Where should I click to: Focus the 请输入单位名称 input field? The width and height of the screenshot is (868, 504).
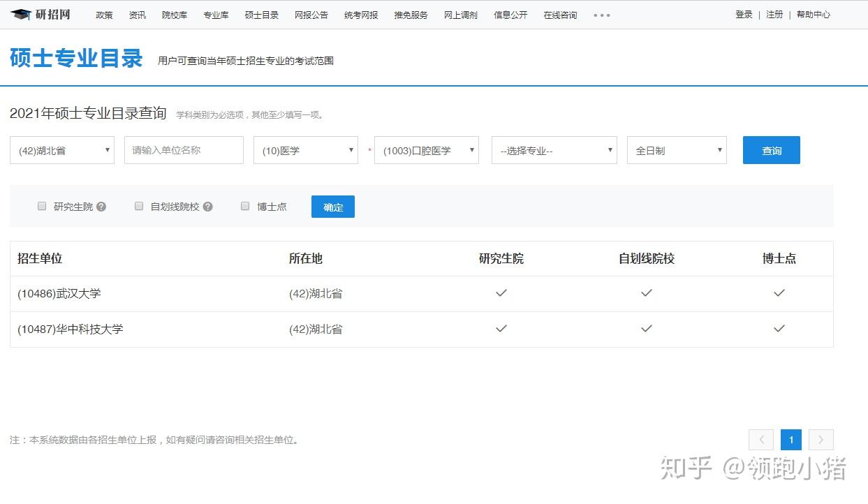(x=184, y=150)
